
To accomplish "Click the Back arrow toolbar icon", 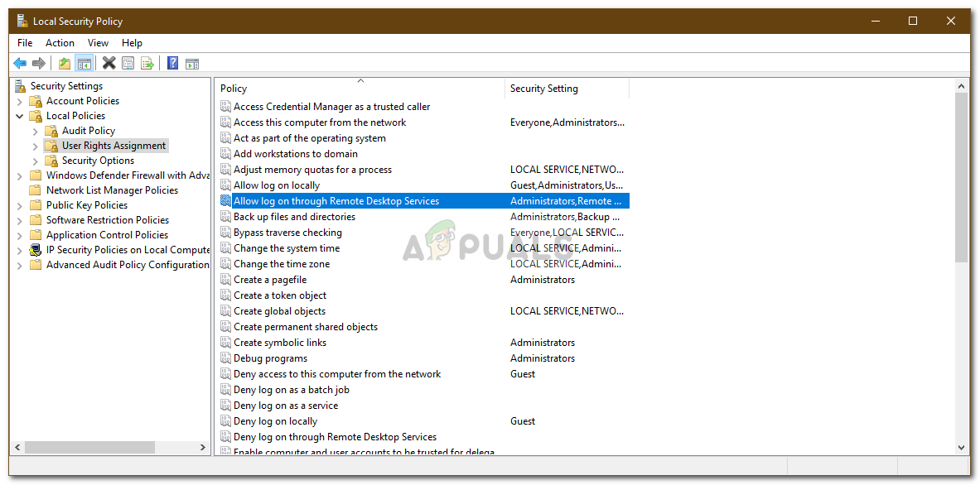I will point(20,63).
